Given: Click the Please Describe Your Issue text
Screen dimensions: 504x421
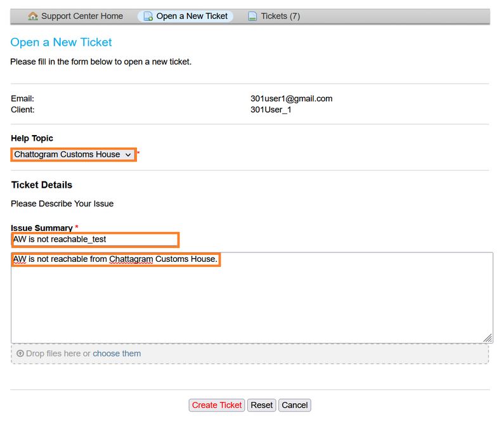Looking at the screenshot, I should 62,204.
